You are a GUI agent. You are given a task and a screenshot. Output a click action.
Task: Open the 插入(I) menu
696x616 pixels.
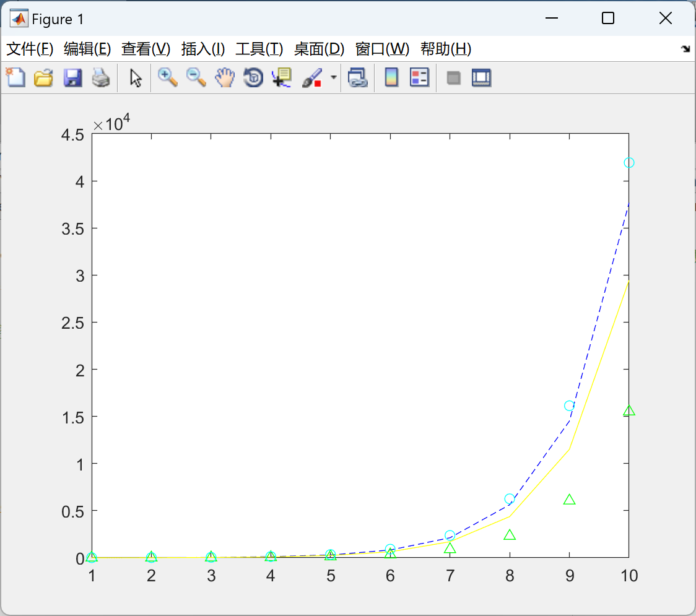click(203, 49)
